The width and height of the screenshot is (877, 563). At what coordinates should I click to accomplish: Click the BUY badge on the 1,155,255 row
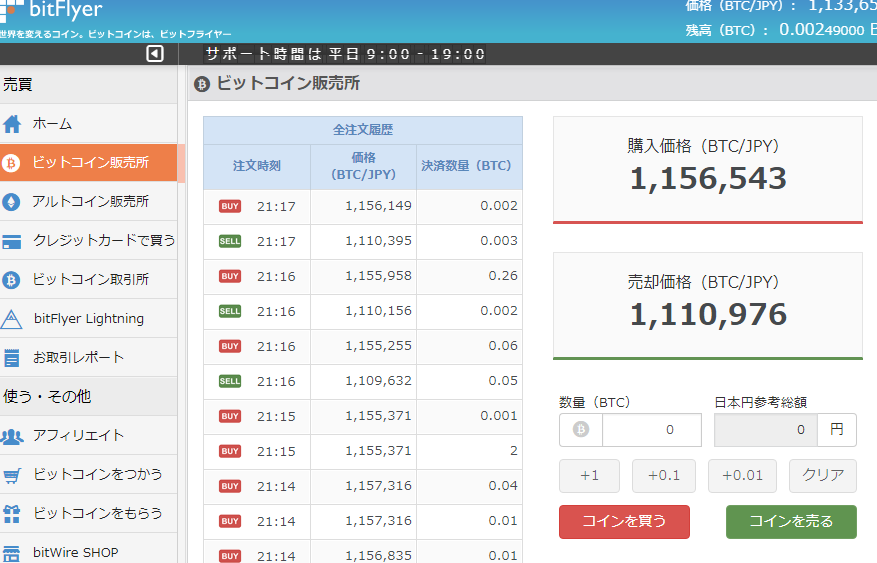point(230,346)
